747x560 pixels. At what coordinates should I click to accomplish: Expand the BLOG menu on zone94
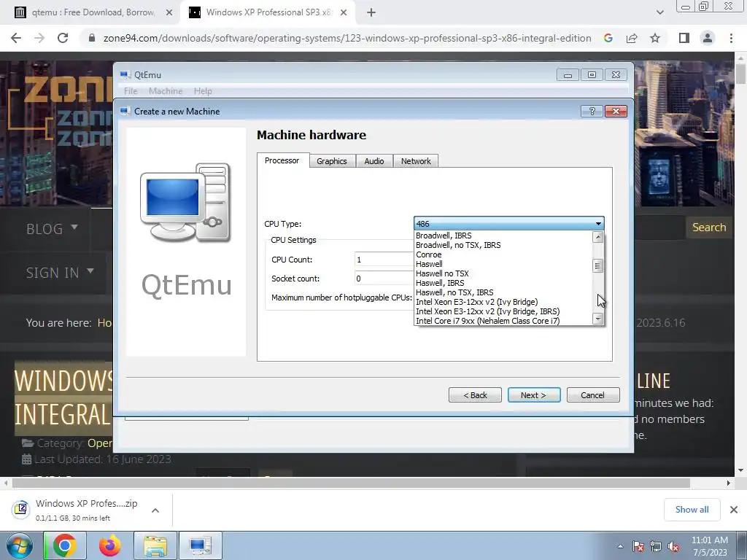point(52,229)
